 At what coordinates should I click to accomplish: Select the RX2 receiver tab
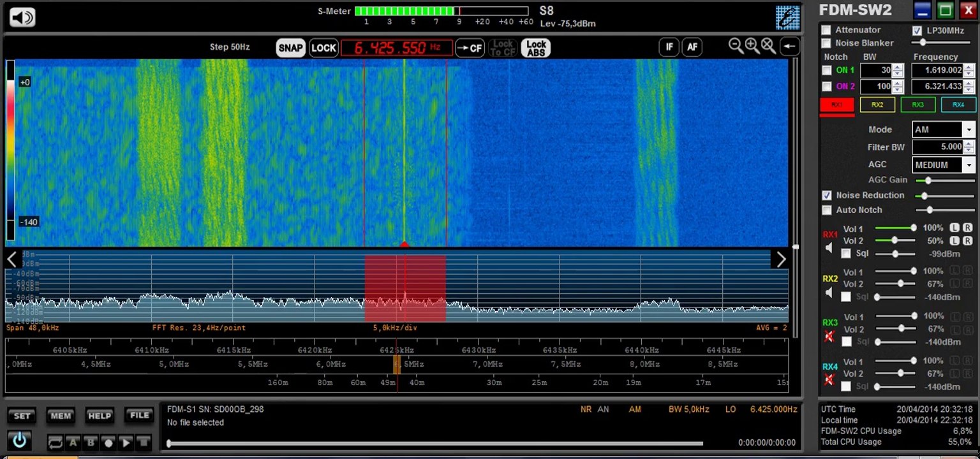point(877,105)
